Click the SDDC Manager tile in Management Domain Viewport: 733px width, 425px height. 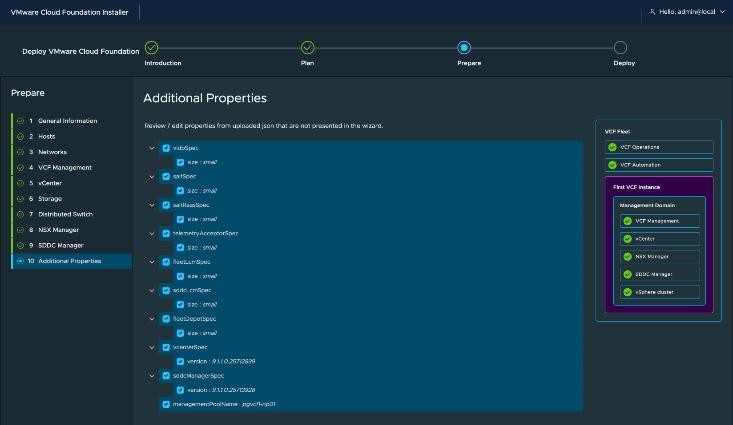click(660, 274)
